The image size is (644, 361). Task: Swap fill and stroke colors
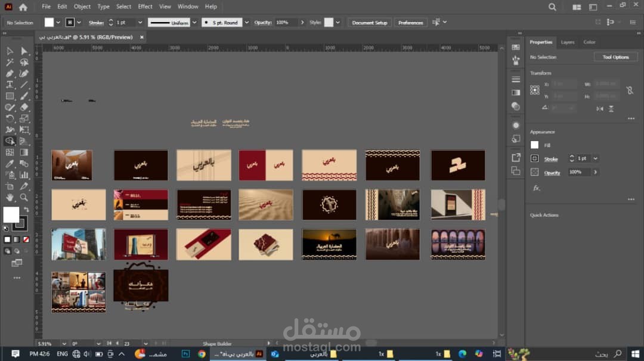tap(26, 210)
